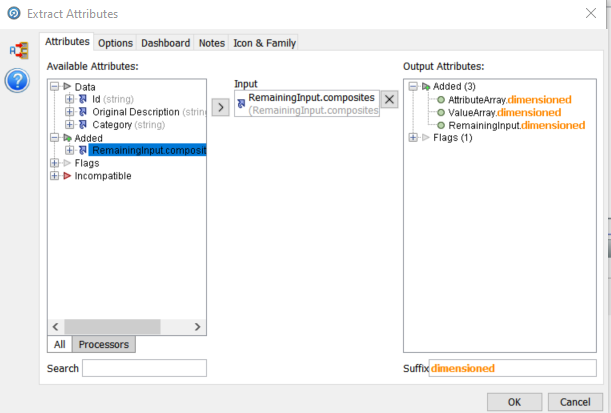This screenshot has height=413, width=611.
Task: Expand the Id attribute node
Action: pos(69,99)
